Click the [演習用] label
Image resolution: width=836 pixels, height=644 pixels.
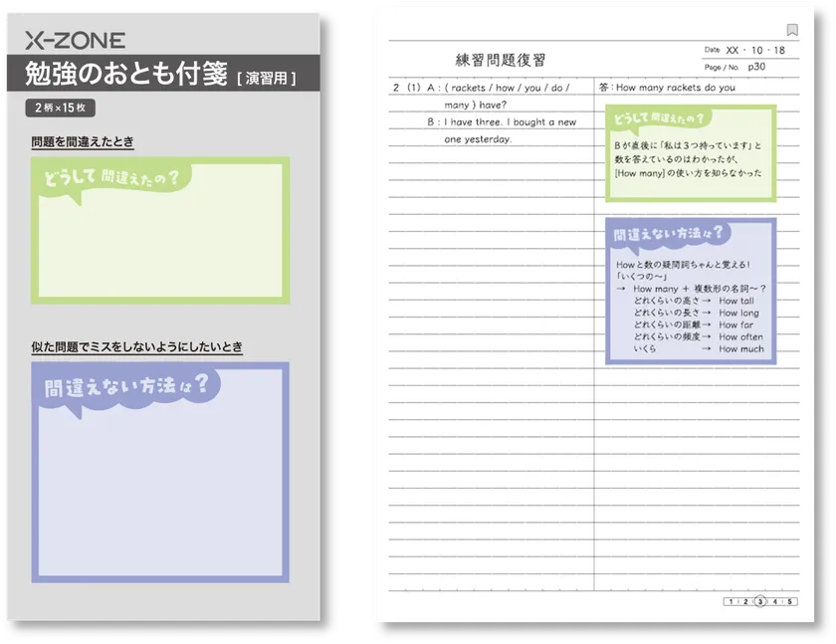coord(266,77)
